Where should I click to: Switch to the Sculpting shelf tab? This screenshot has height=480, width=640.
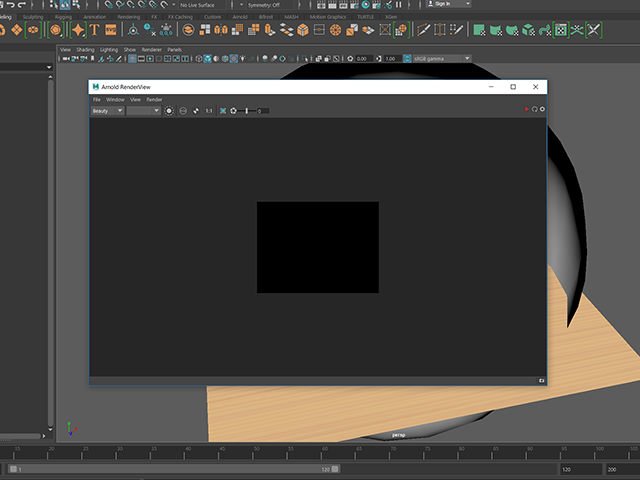[x=33, y=17]
